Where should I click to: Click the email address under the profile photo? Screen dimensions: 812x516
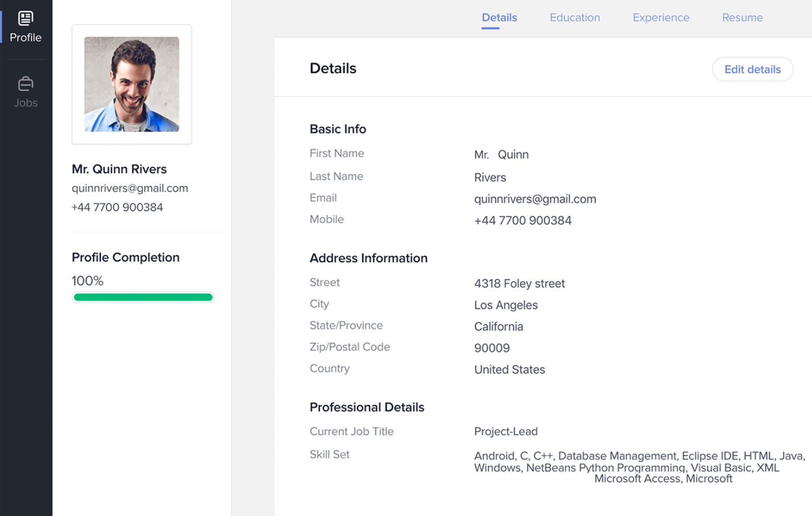[x=130, y=188]
